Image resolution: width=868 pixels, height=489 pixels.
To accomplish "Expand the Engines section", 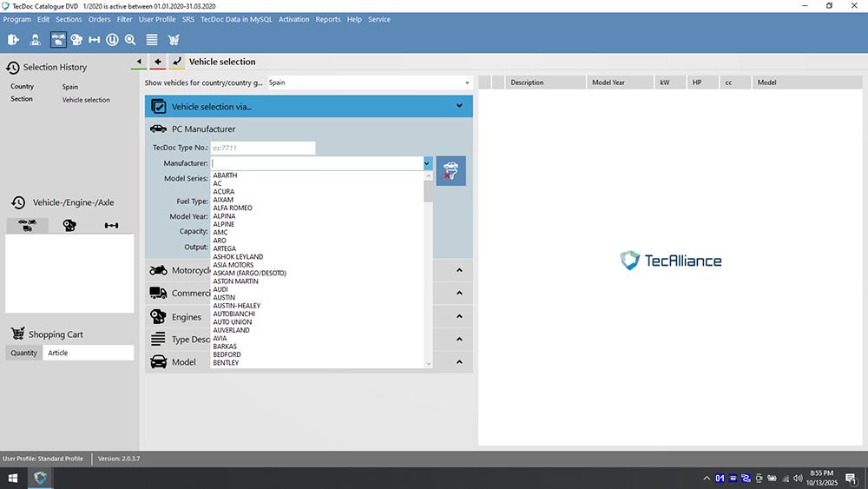I will tap(459, 316).
